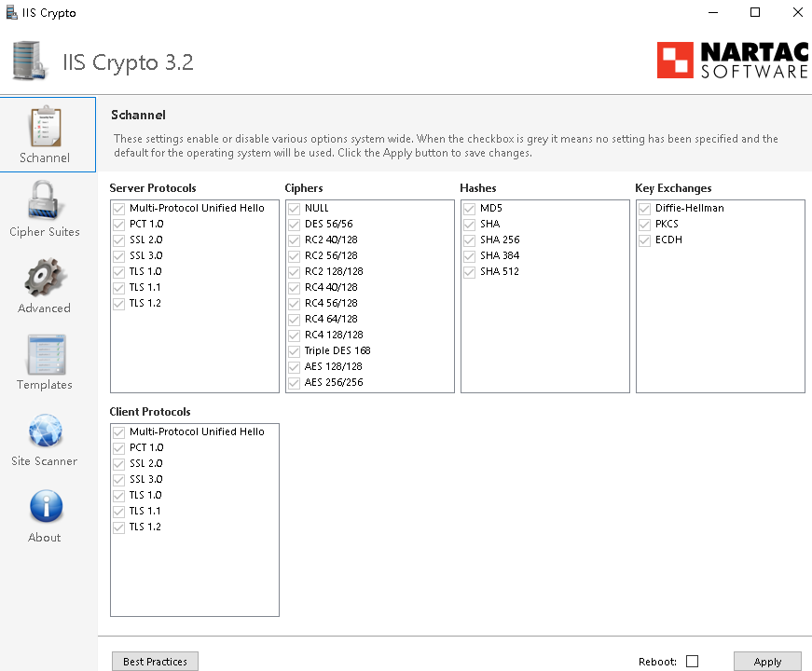Open the Schannel section icon
The width and height of the screenshot is (812, 671).
pos(46,127)
